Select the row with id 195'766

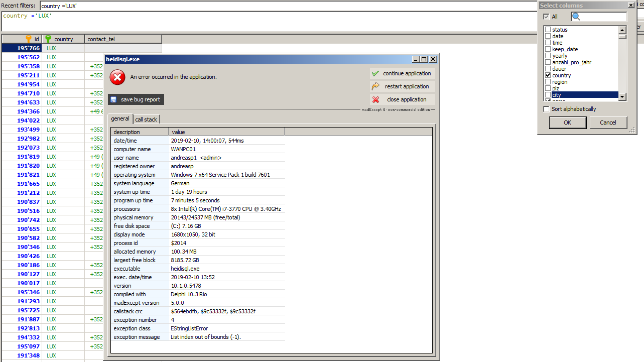[x=82, y=48]
